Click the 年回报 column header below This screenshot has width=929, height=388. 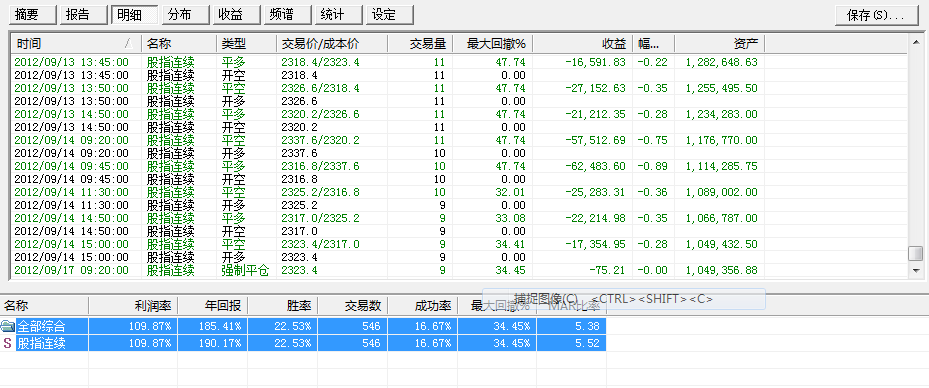(213, 306)
